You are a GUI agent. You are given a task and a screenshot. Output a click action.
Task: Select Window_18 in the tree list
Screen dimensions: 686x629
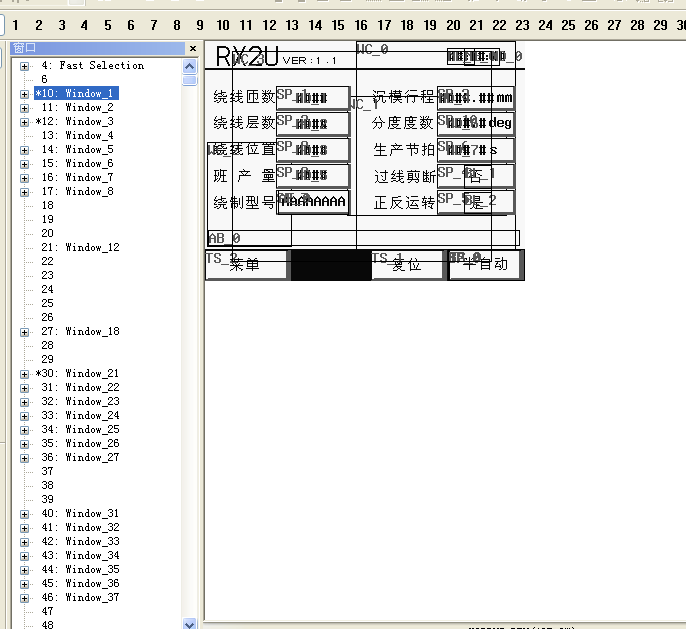[92, 332]
